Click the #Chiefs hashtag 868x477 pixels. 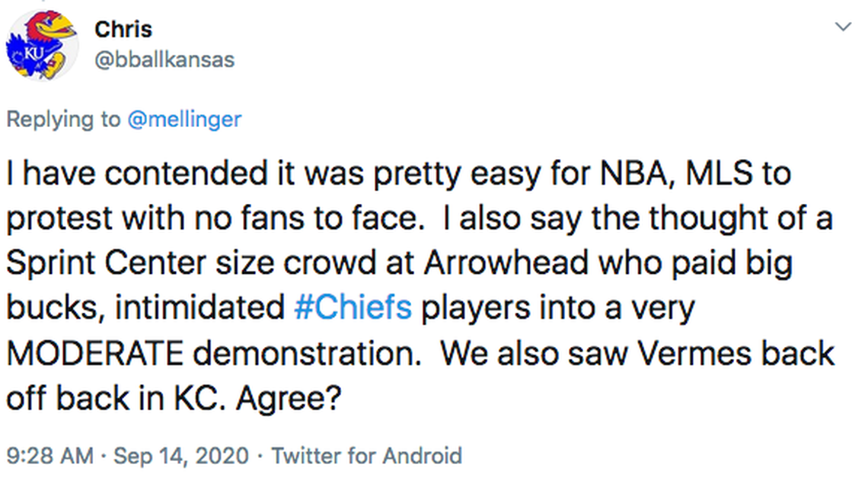coord(353,307)
